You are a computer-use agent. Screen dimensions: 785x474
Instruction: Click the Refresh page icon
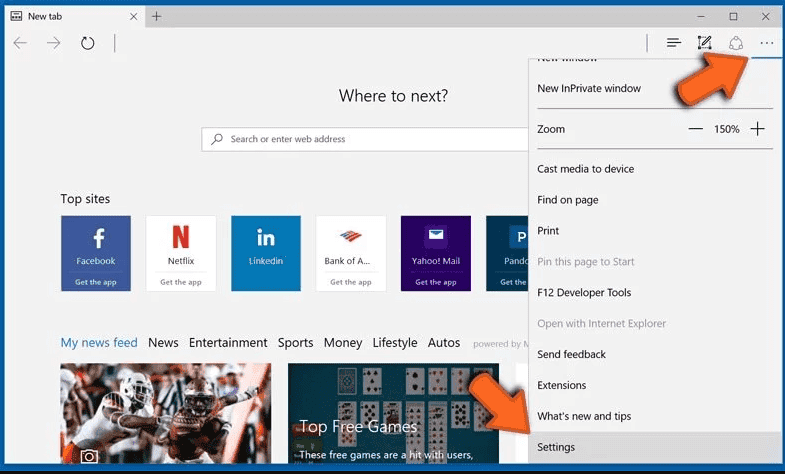[88, 43]
